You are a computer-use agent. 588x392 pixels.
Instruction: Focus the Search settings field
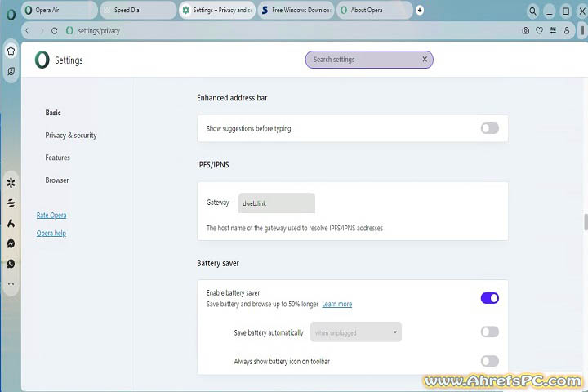click(x=369, y=60)
